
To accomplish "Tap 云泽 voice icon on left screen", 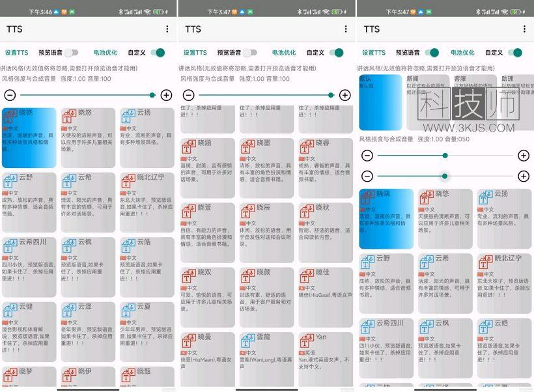I will point(69,310).
